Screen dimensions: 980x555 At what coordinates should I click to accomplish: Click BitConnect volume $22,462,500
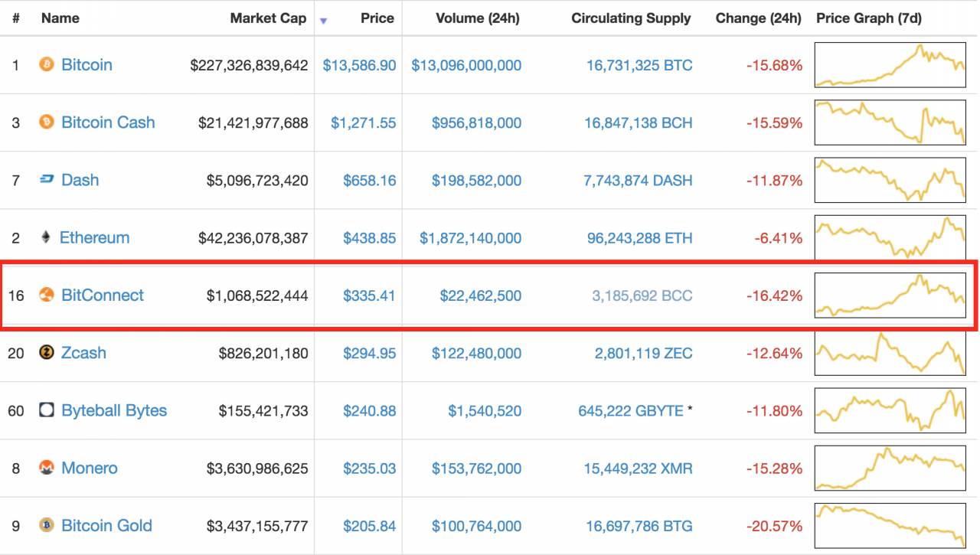pos(481,295)
